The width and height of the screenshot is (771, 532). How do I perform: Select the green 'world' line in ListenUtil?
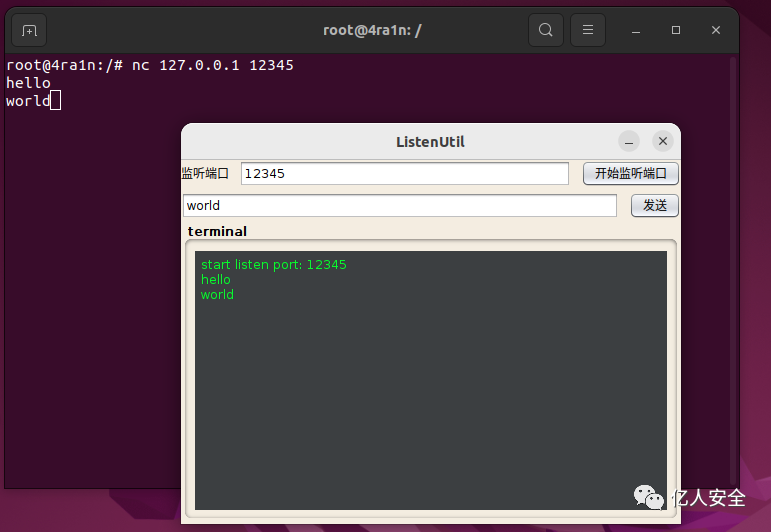click(217, 295)
